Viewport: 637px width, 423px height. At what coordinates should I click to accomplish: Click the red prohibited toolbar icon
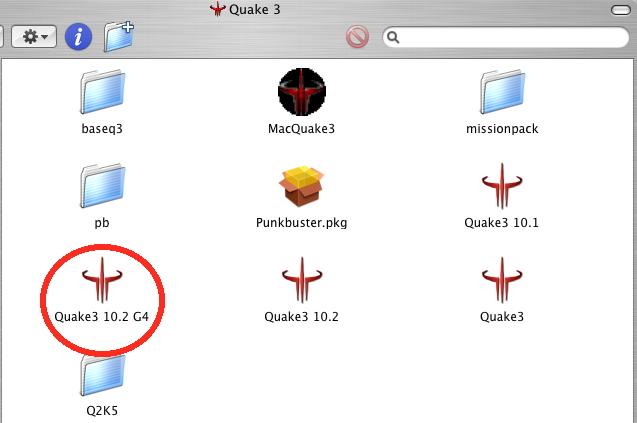coord(358,37)
